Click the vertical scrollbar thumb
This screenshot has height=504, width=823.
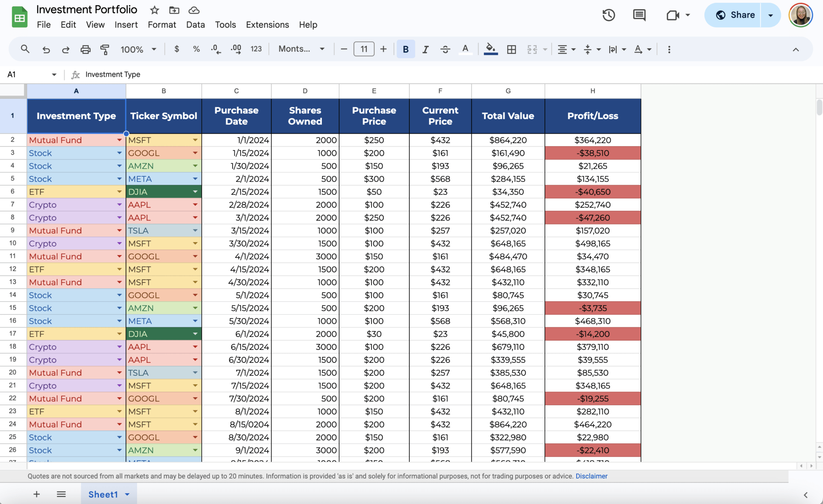coord(819,107)
